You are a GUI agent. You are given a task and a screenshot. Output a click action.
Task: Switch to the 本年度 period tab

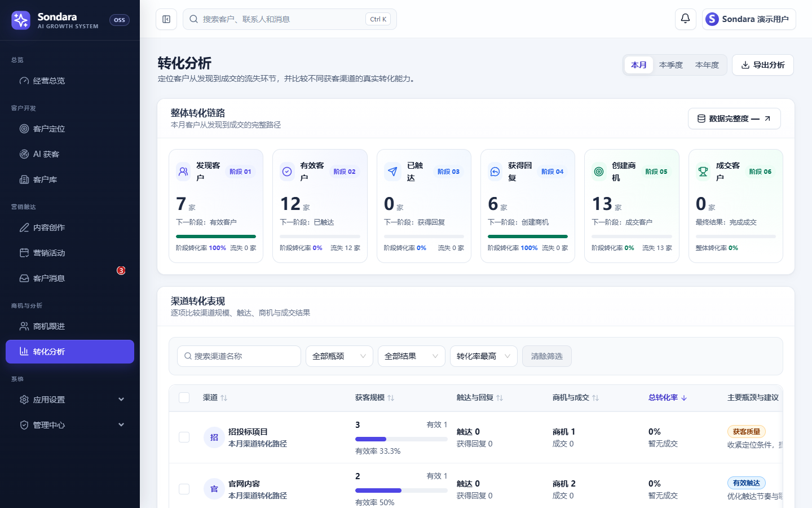(x=707, y=65)
